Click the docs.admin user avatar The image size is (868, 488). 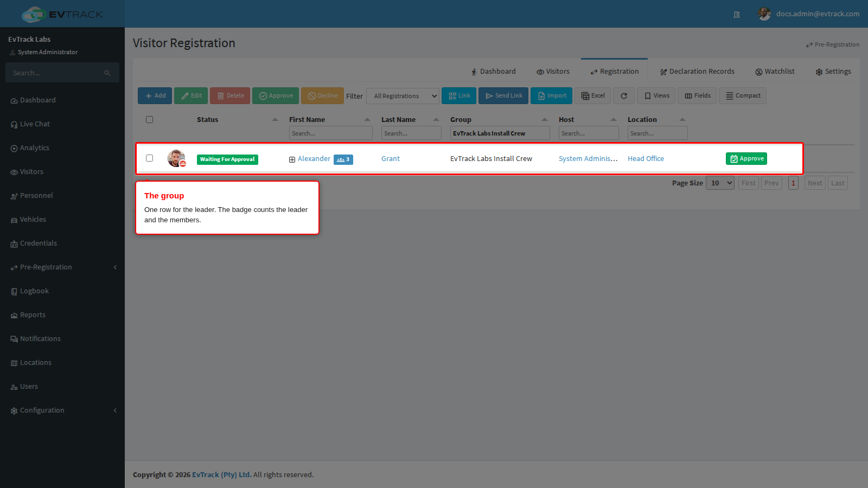coord(764,14)
